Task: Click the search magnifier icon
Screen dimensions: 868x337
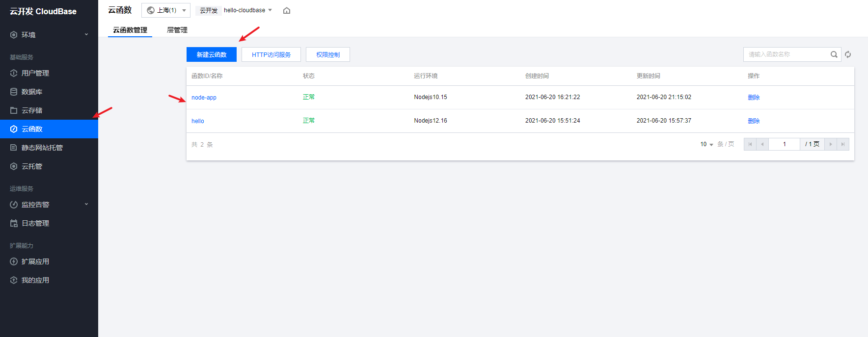Action: tap(834, 54)
